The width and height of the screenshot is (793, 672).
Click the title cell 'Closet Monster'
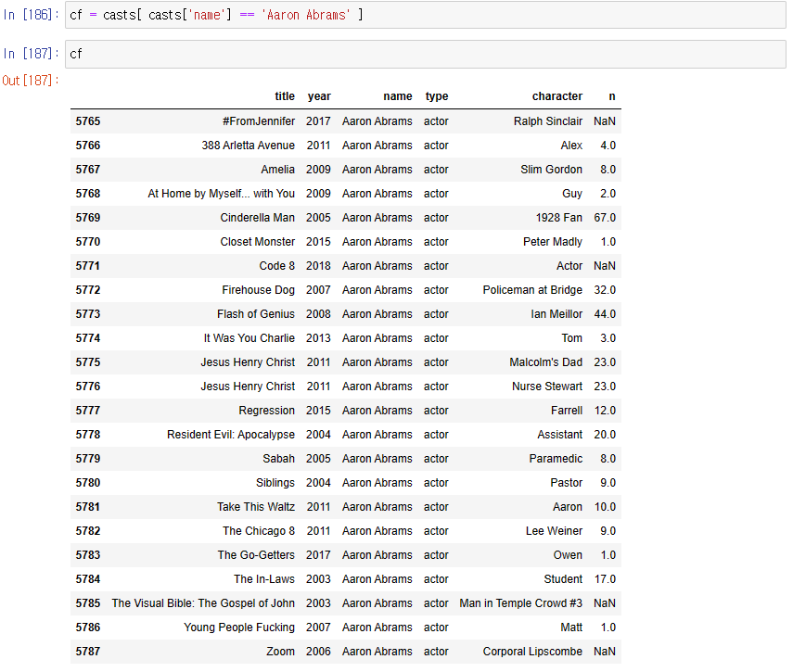pyautogui.click(x=258, y=242)
